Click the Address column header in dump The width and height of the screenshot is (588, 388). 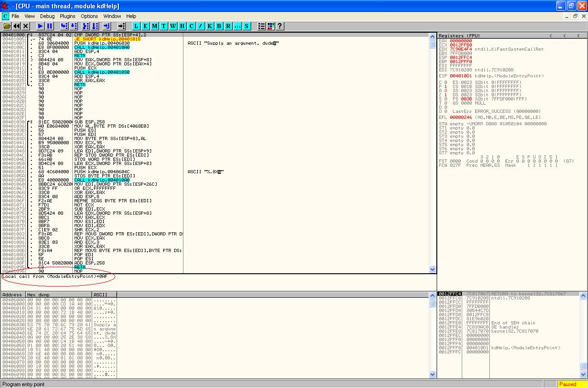(x=12, y=294)
